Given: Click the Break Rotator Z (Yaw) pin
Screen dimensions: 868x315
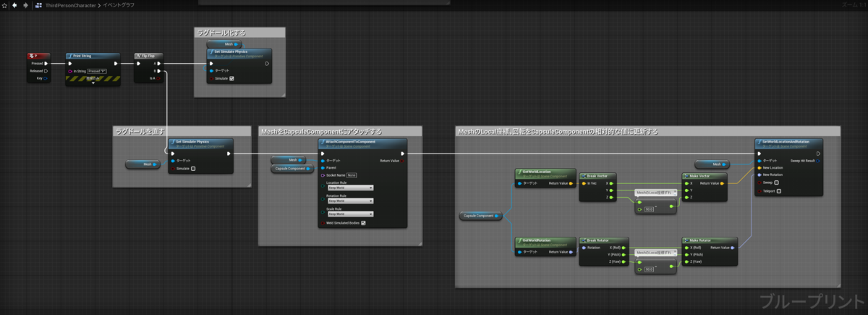Looking at the screenshot, I should coord(623,261).
